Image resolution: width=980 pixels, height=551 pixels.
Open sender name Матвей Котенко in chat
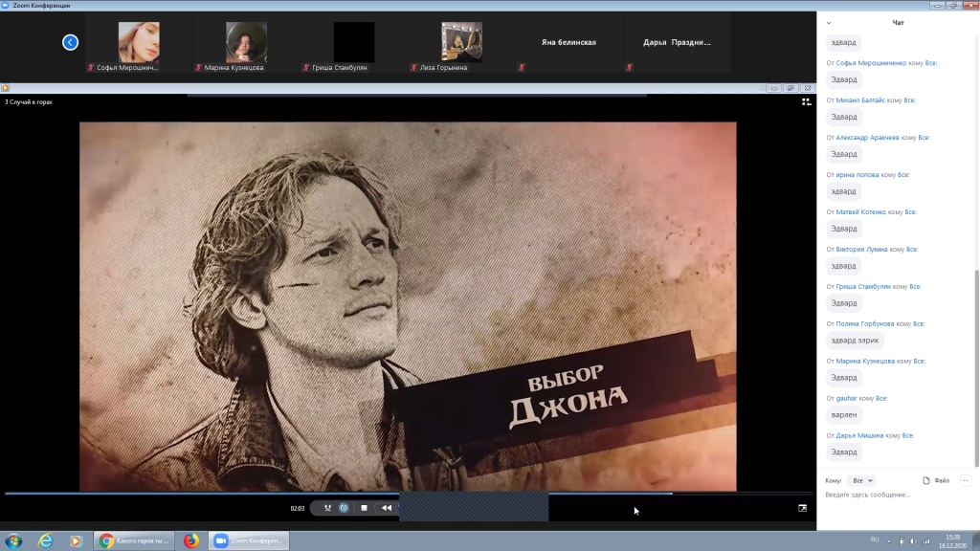(x=860, y=211)
